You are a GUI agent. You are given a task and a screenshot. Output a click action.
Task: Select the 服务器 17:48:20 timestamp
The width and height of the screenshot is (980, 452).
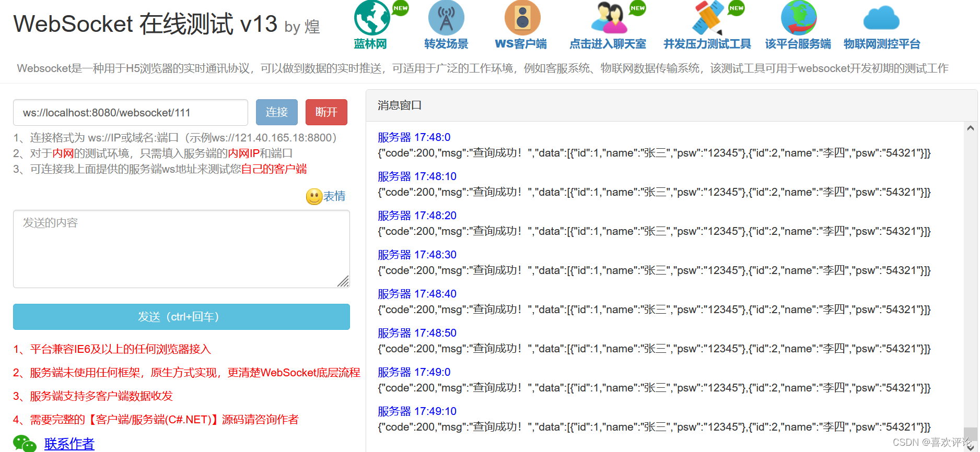pos(417,216)
